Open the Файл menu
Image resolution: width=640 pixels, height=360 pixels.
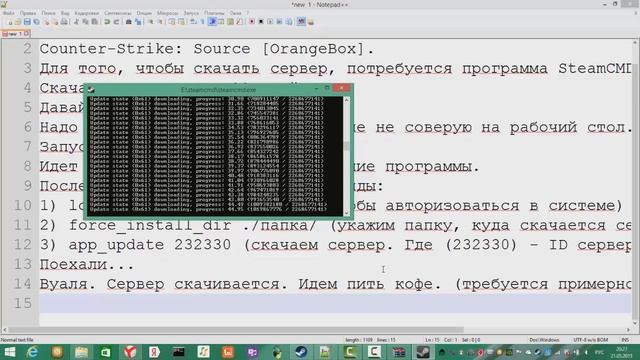click(x=9, y=13)
